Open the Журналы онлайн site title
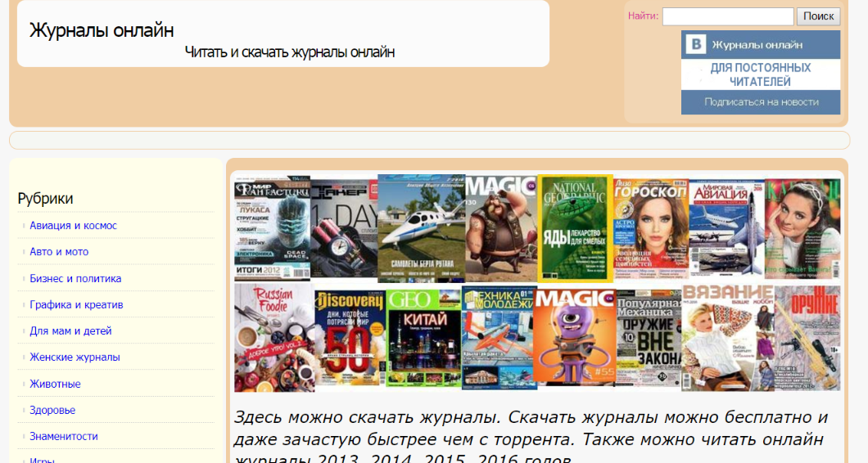Image resolution: width=868 pixels, height=463 pixels. pyautogui.click(x=102, y=30)
